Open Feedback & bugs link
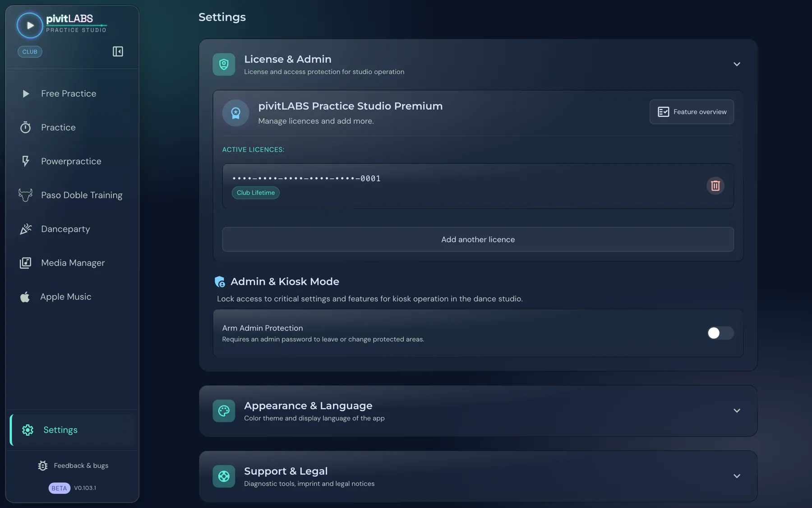 [73, 466]
